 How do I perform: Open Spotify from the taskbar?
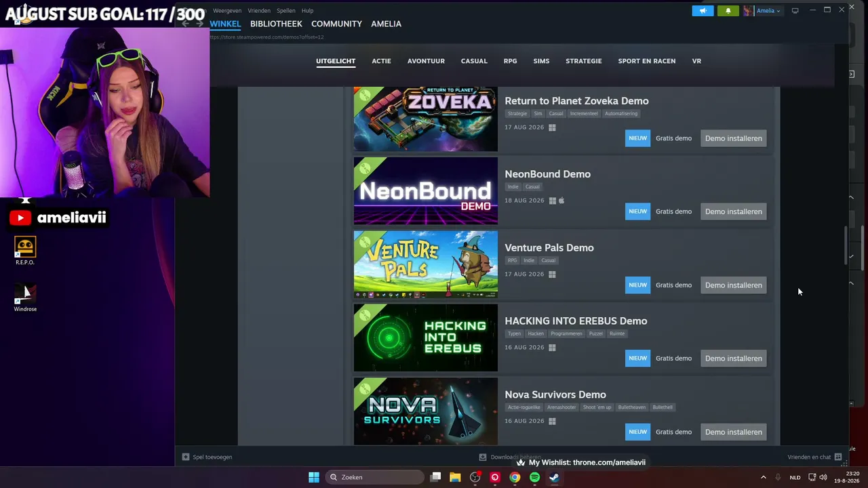point(534,477)
